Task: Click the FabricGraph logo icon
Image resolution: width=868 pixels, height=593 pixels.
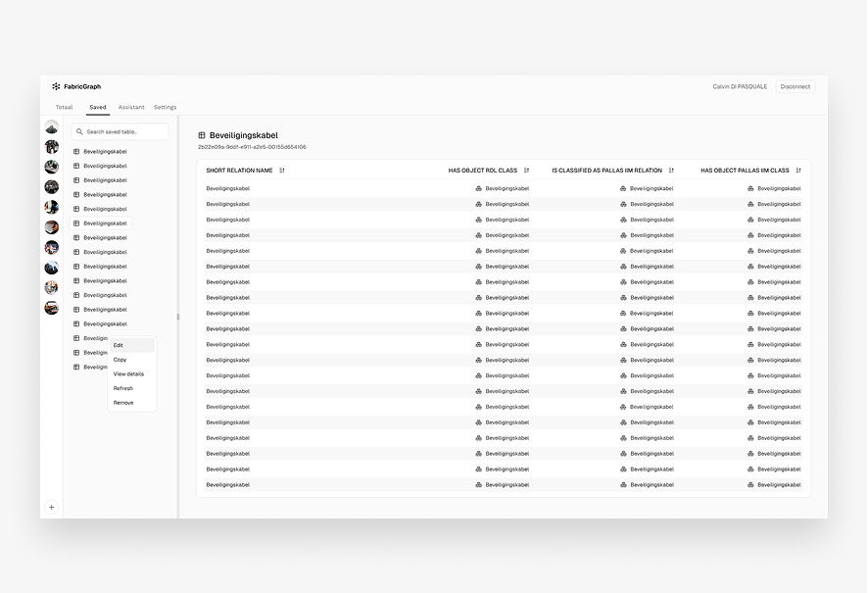Action: pyautogui.click(x=56, y=86)
